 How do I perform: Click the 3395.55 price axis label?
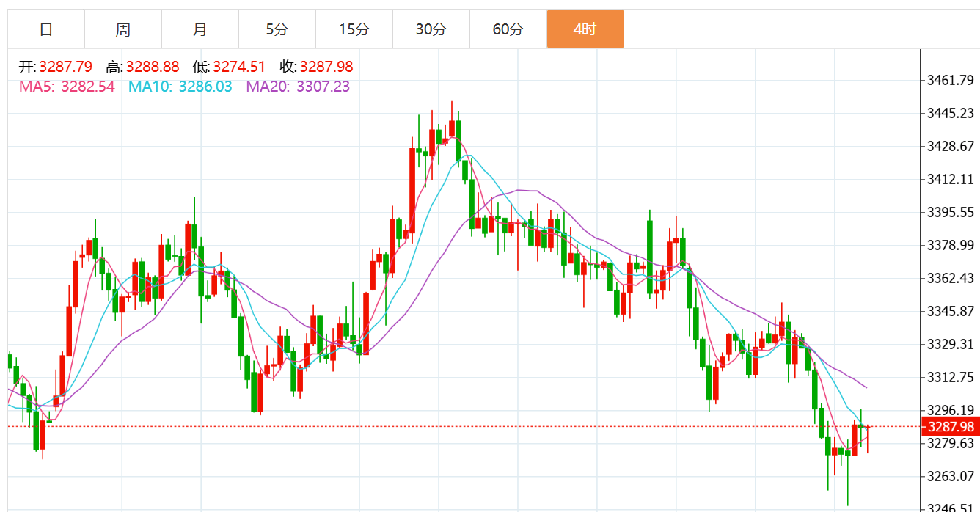click(x=950, y=212)
